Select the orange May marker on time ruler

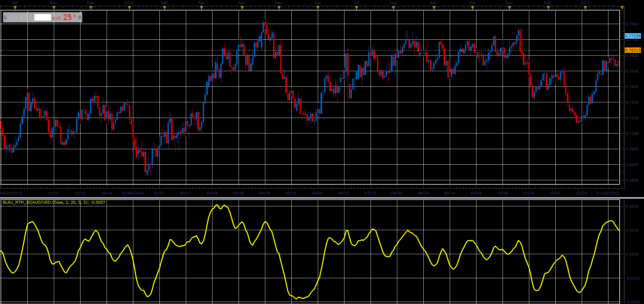tap(279, 8)
